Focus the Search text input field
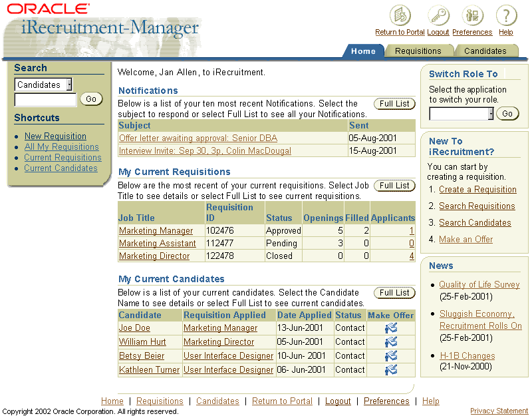 [x=45, y=100]
